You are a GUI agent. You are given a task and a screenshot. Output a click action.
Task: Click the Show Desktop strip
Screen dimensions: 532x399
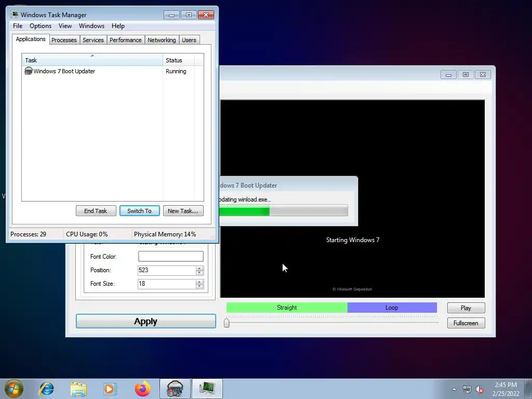point(528,389)
